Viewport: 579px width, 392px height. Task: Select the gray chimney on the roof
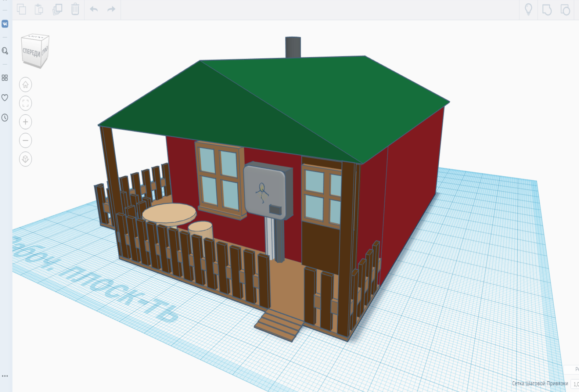[293, 47]
